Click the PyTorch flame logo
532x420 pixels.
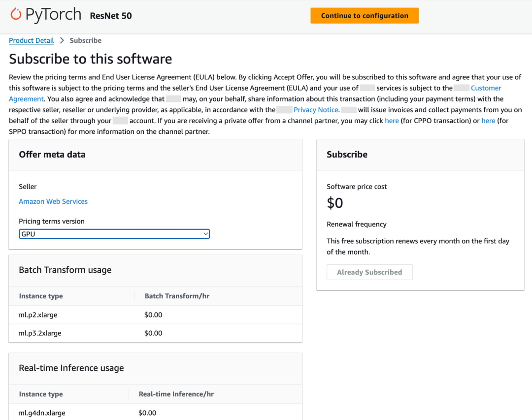(16, 15)
